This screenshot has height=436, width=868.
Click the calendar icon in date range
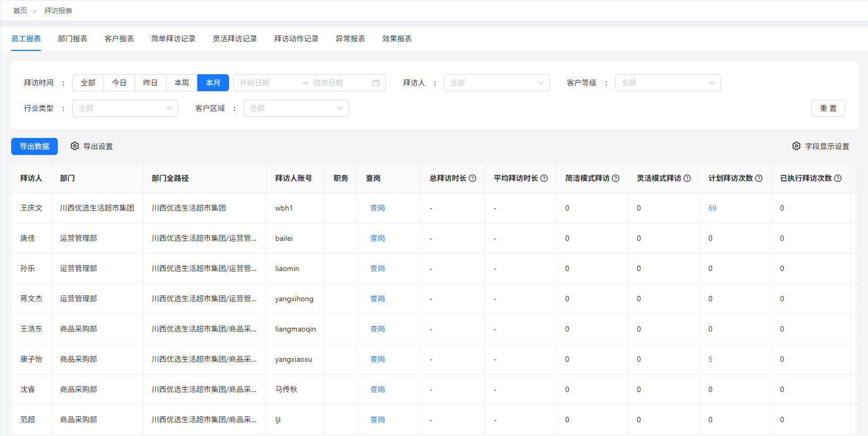(x=376, y=83)
